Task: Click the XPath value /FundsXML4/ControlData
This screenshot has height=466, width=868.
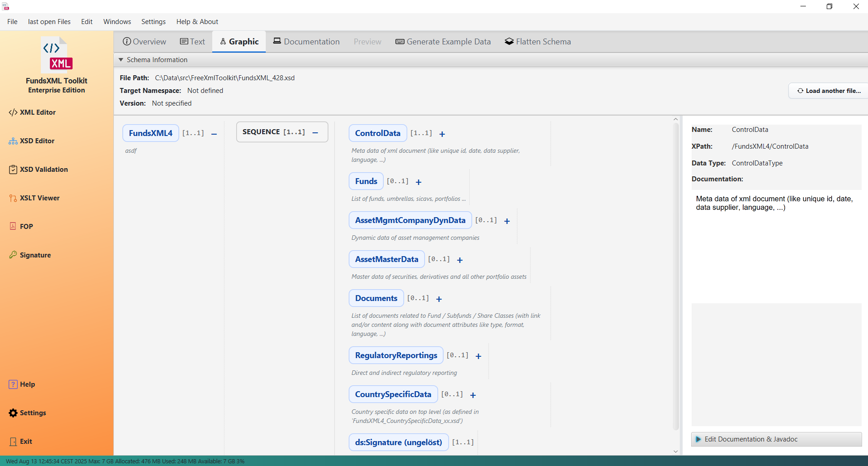Action: click(x=770, y=146)
